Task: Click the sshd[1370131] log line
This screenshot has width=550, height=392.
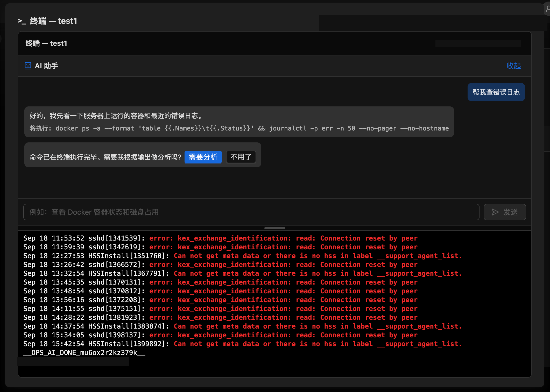Action: pyautogui.click(x=220, y=282)
